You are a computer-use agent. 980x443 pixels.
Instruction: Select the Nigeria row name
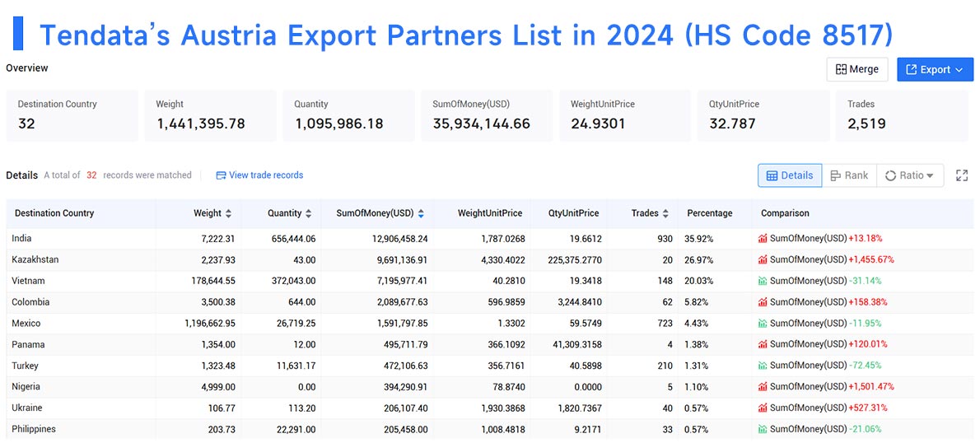tap(26, 386)
